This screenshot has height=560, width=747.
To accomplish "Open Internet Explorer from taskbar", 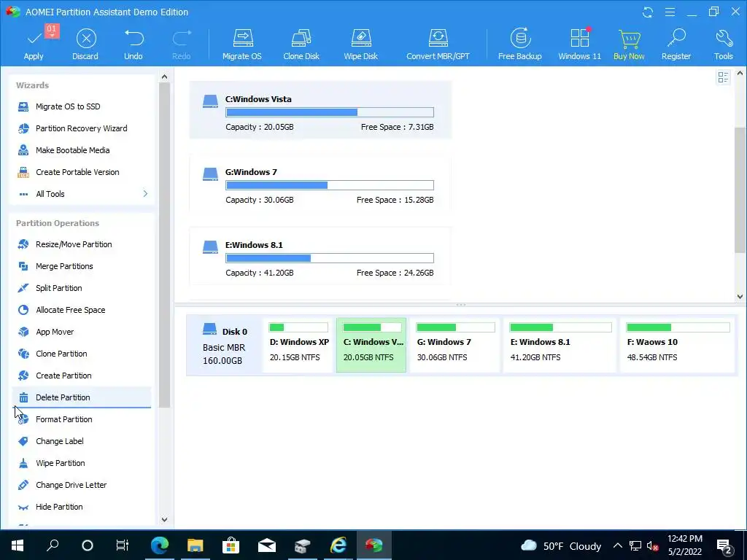I will (x=338, y=545).
